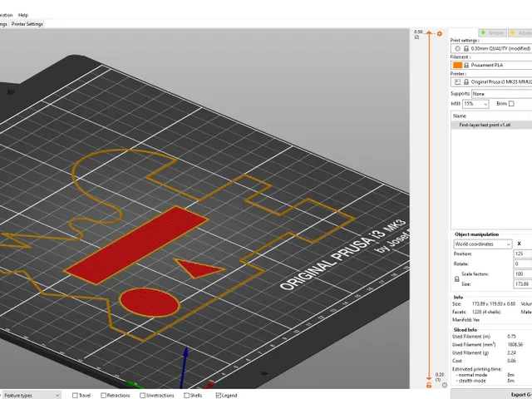Select Simple mode button
The image size is (532, 399).
tap(492, 33)
